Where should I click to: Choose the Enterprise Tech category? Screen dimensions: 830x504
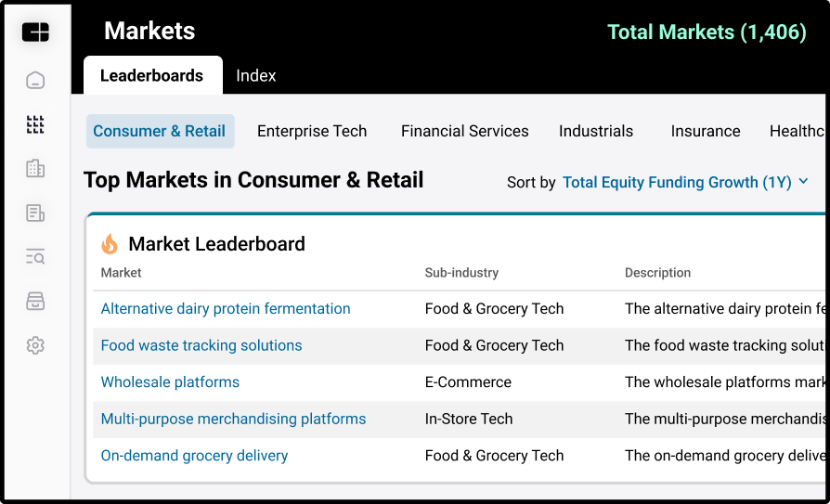[312, 131]
